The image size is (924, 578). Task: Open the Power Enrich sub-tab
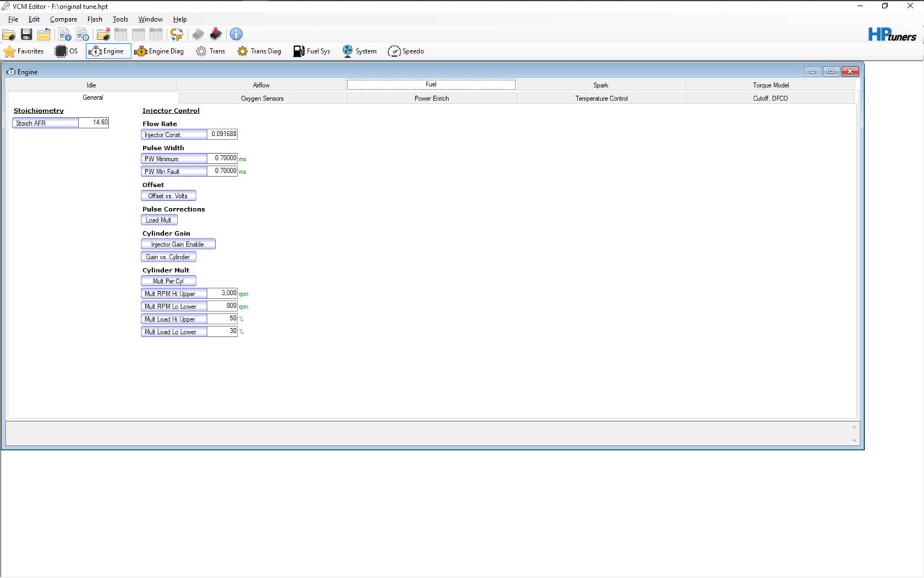pyautogui.click(x=432, y=98)
